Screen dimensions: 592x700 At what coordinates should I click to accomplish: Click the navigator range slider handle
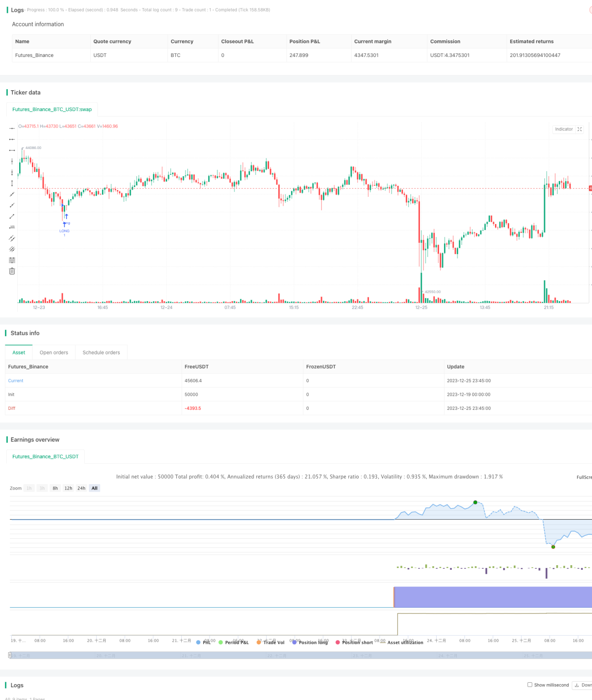point(10,655)
